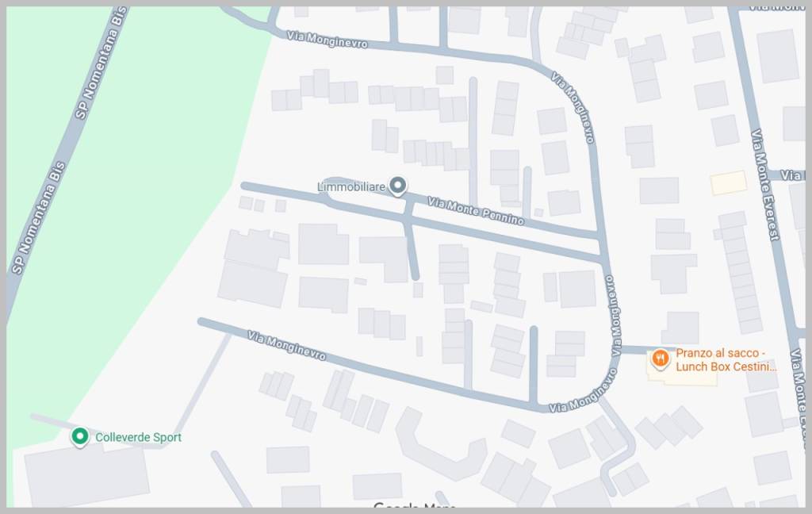Click the partial Google Maps watermark
This screenshot has height=514, width=812.
click(x=414, y=504)
